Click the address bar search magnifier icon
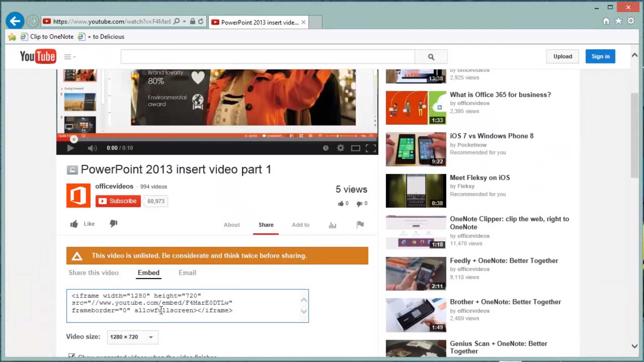This screenshot has height=362, width=644. point(176,21)
